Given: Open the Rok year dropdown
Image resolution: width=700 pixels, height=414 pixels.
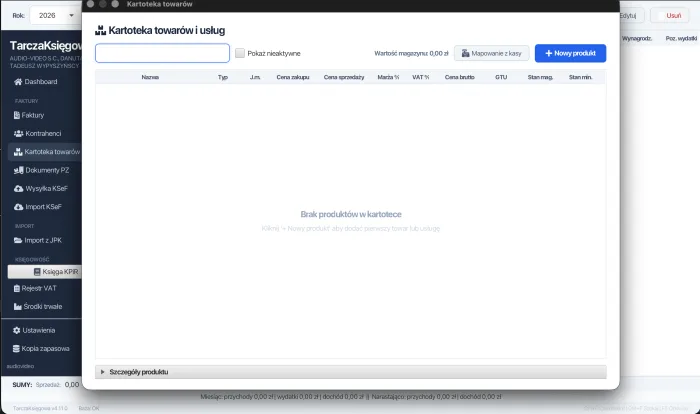Looking at the screenshot, I should click(x=57, y=15).
